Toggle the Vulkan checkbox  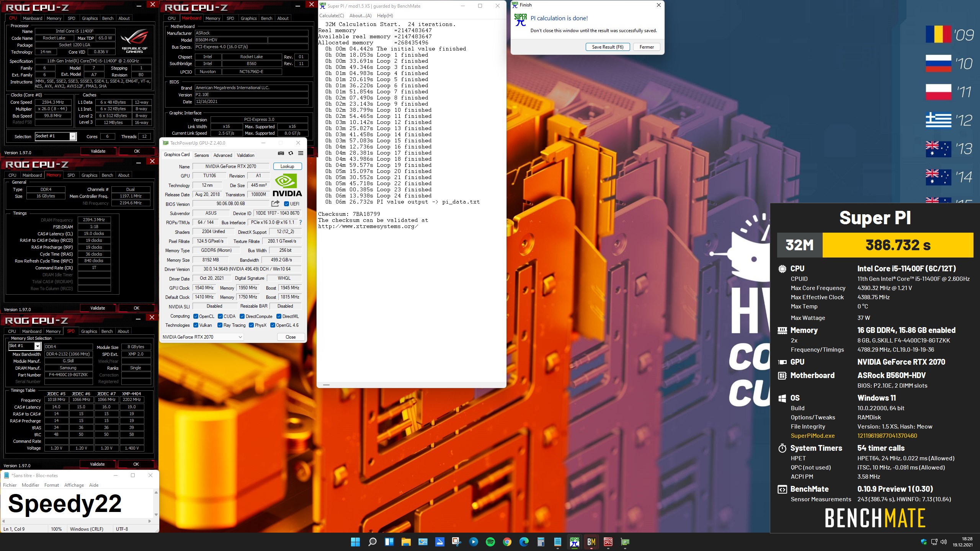click(x=196, y=325)
